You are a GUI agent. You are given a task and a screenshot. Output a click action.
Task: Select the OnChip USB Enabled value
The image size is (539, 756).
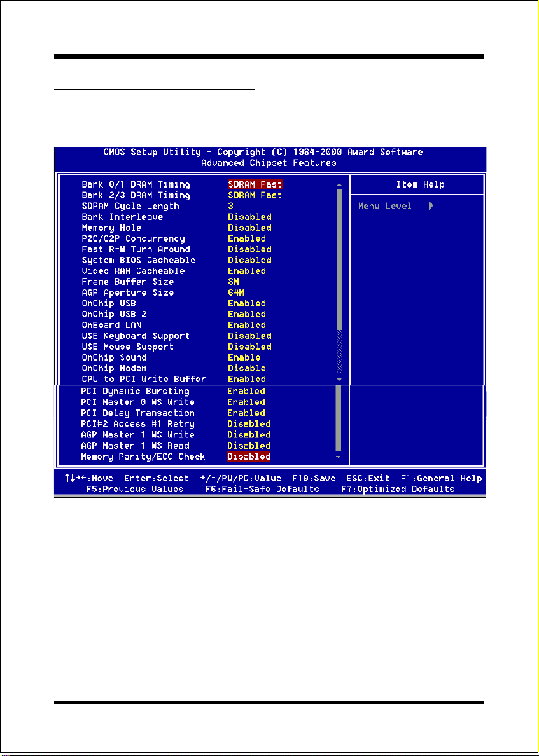247,303
